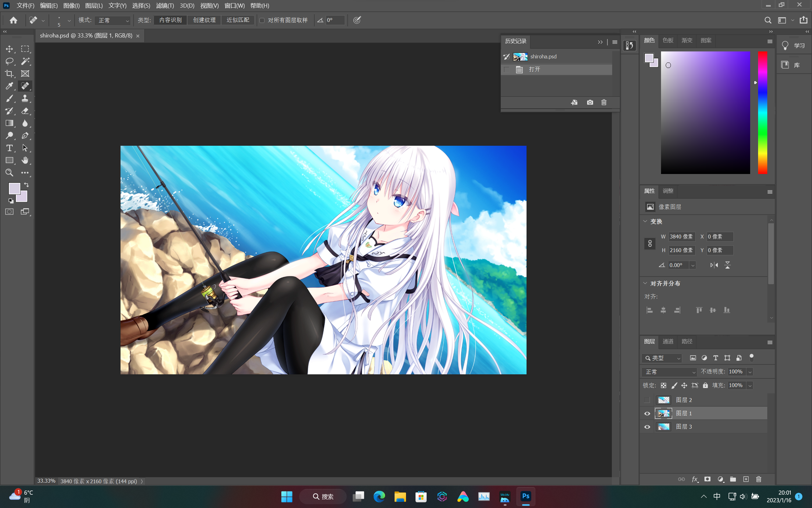
Task: Toggle lock position of layer
Action: point(684,385)
